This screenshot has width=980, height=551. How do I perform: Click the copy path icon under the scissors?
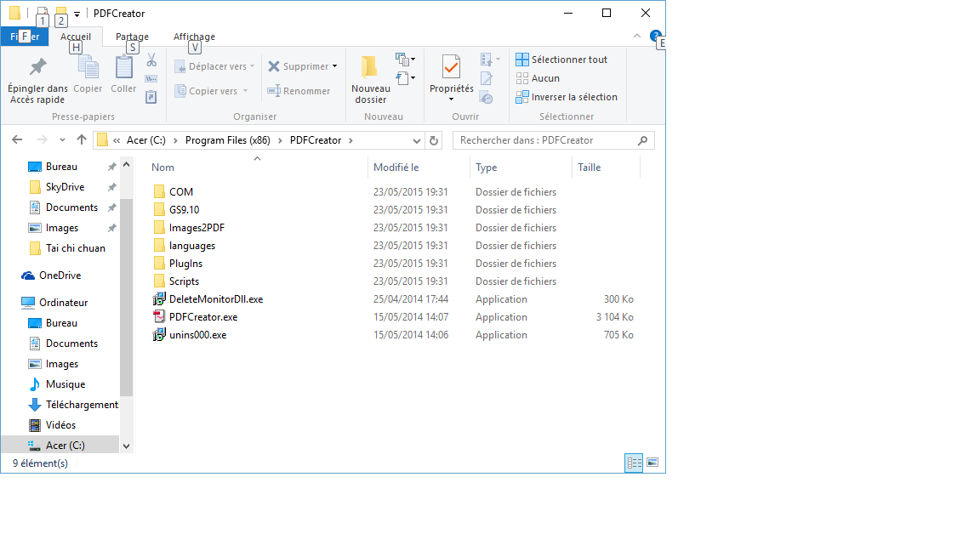(x=151, y=79)
